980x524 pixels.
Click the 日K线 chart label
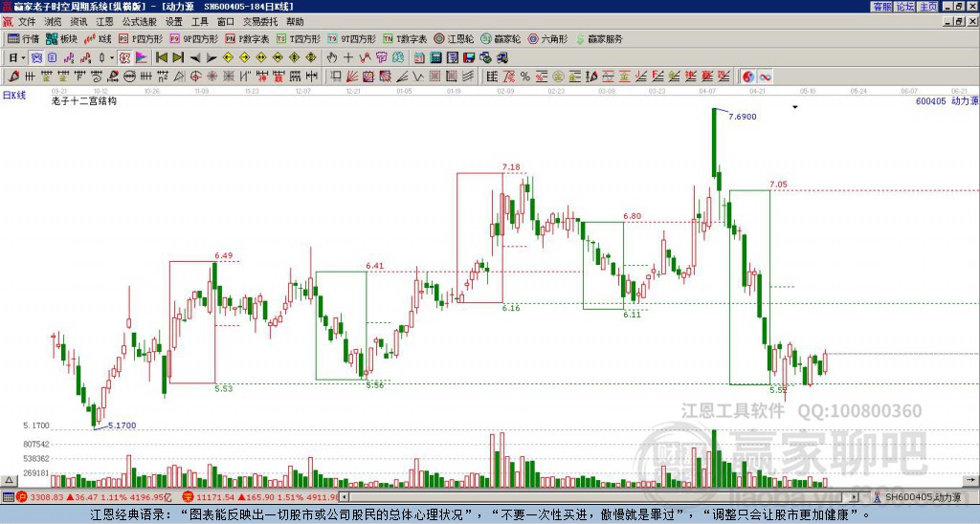point(13,95)
